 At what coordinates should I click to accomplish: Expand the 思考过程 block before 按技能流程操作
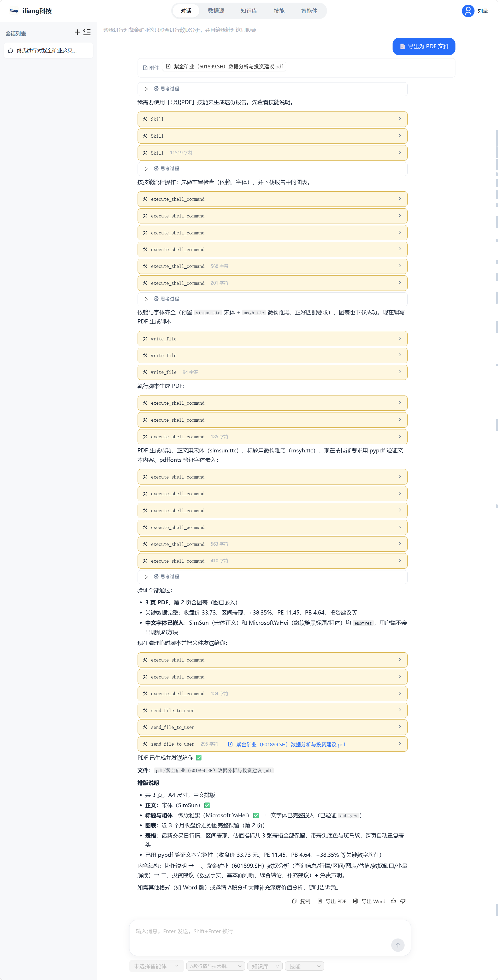click(x=272, y=169)
